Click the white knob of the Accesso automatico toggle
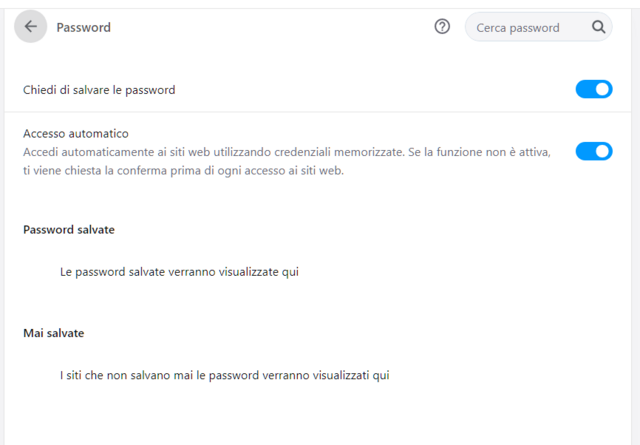 [x=602, y=151]
